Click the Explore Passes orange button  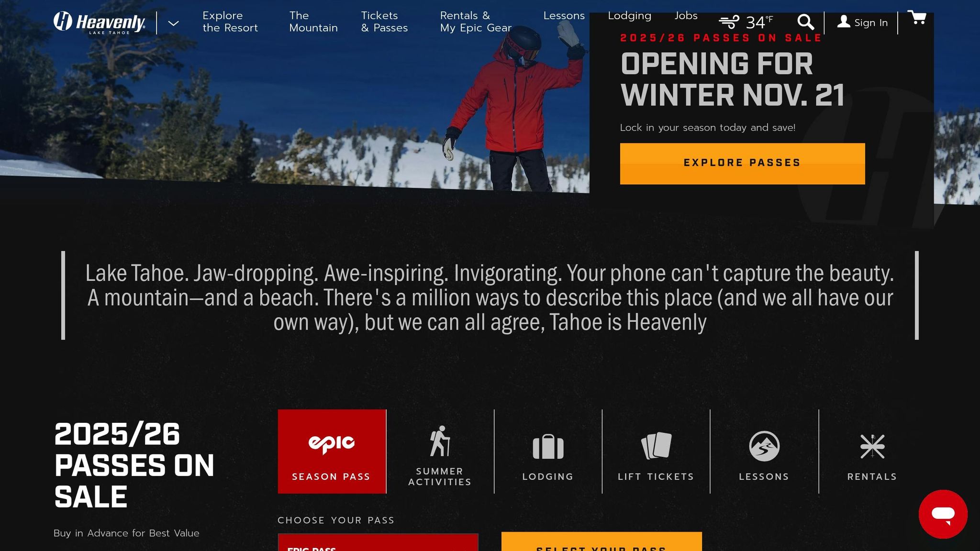(742, 164)
